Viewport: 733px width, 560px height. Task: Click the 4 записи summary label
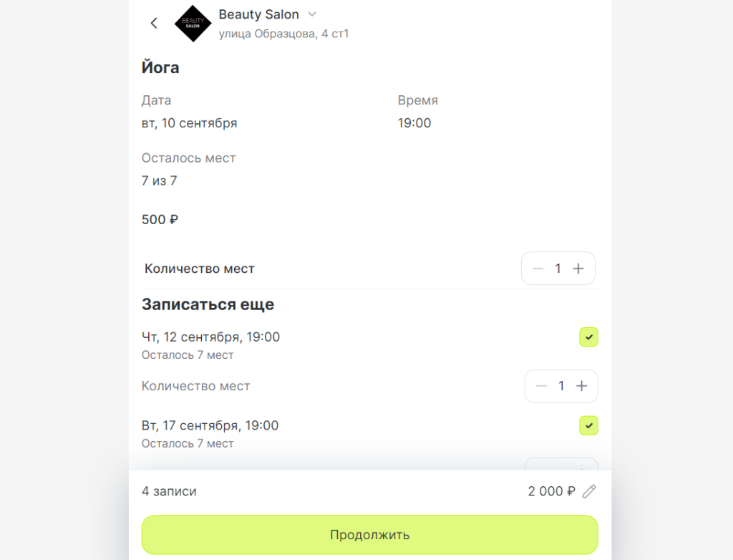pos(169,491)
